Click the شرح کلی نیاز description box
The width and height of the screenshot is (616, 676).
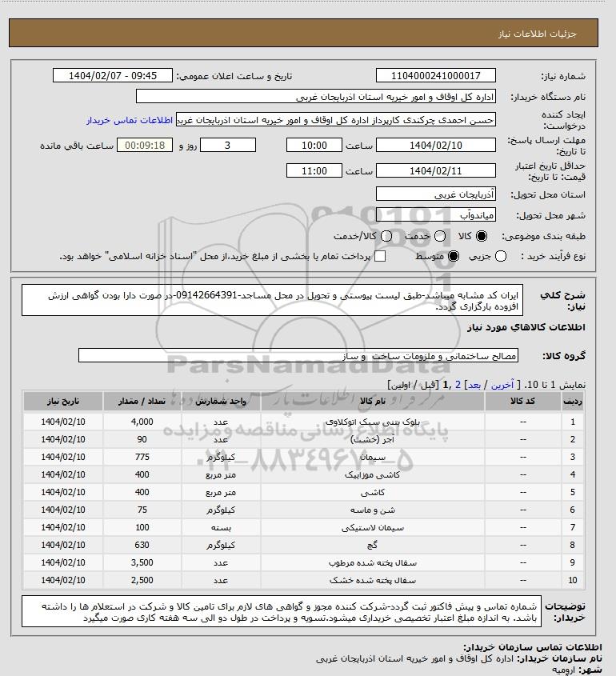click(x=272, y=300)
